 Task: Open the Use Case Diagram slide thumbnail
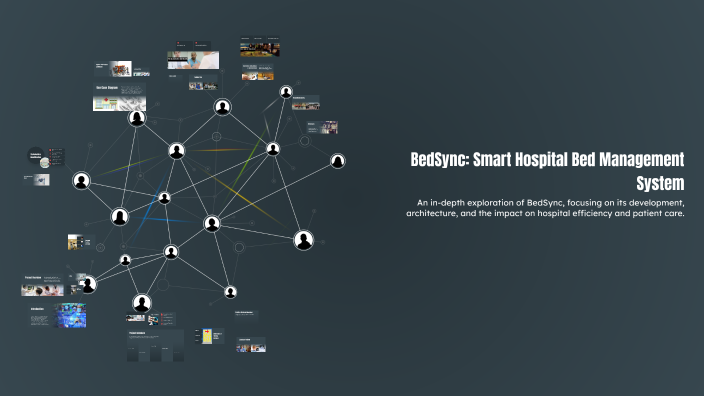click(x=119, y=97)
